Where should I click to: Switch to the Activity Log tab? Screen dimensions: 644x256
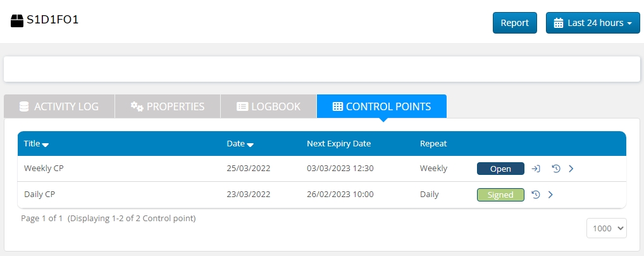(59, 106)
